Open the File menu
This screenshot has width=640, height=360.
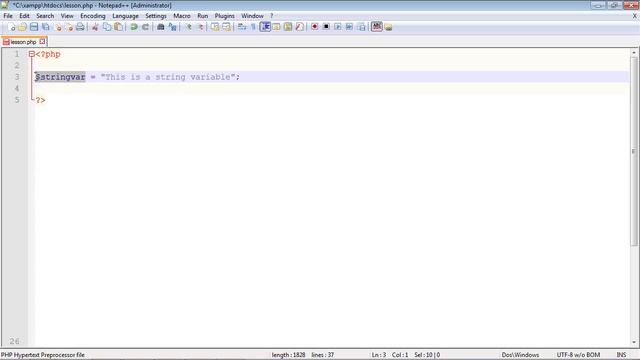click(x=8, y=16)
